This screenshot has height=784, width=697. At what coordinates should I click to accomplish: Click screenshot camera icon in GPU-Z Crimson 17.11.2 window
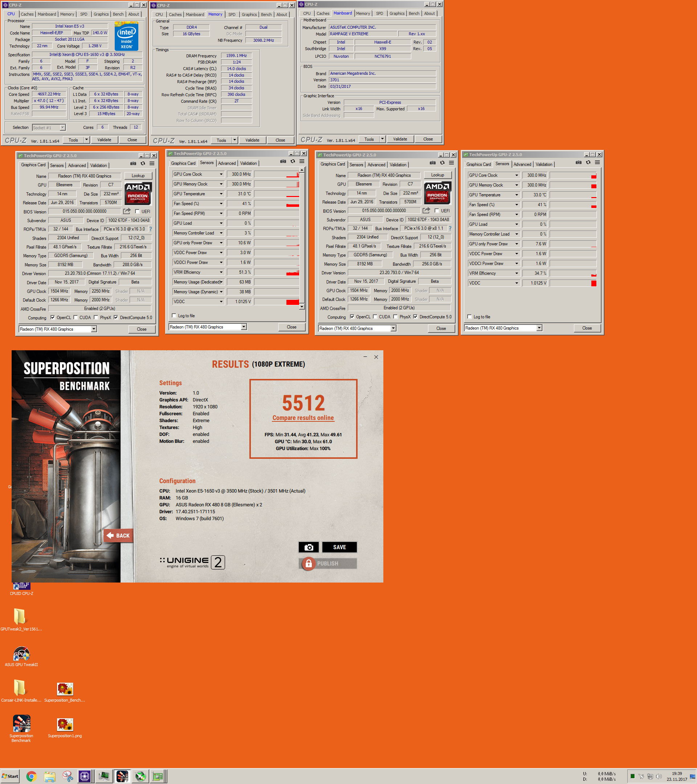point(133,163)
